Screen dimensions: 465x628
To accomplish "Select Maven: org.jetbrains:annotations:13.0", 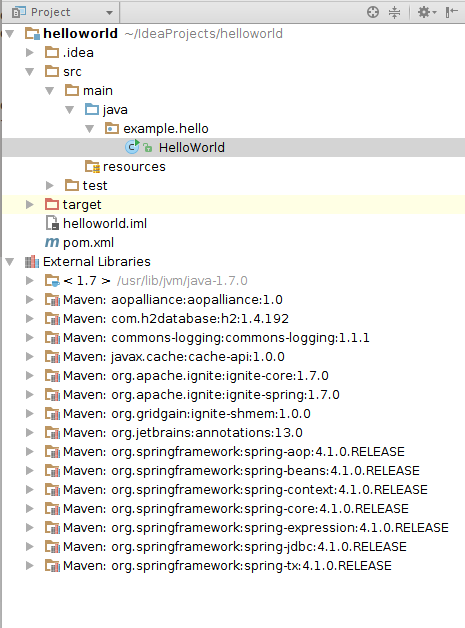I will [x=183, y=433].
